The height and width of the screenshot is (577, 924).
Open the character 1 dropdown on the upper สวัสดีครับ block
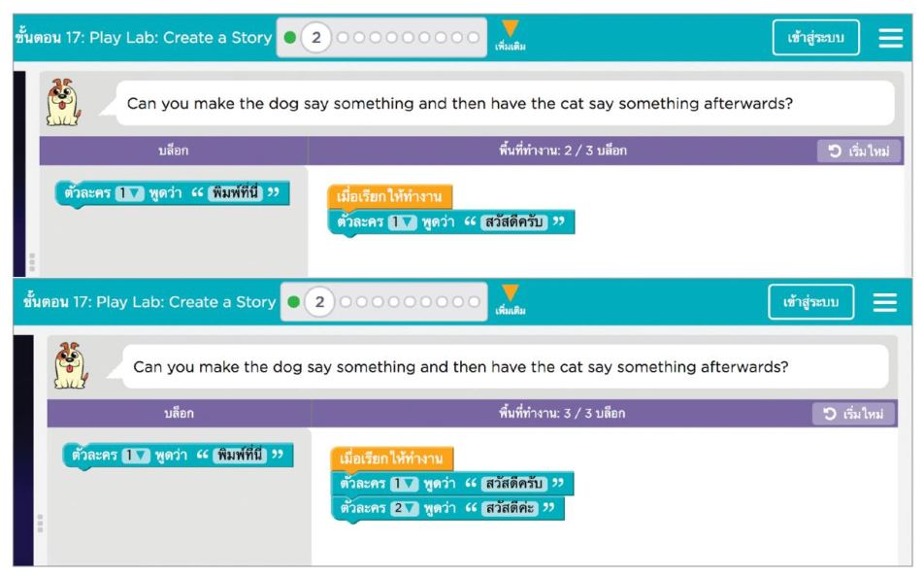tap(402, 222)
